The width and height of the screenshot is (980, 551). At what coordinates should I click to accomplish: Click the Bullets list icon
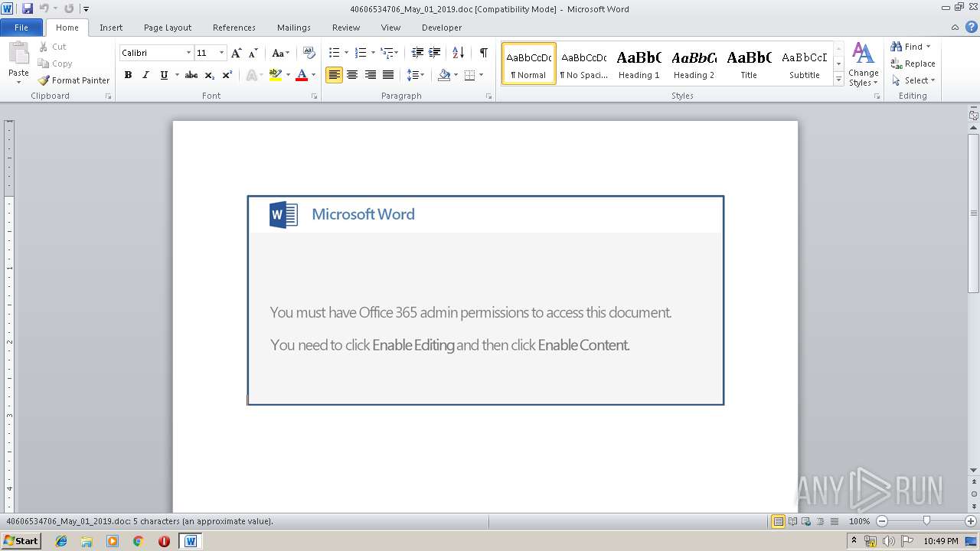tap(334, 53)
